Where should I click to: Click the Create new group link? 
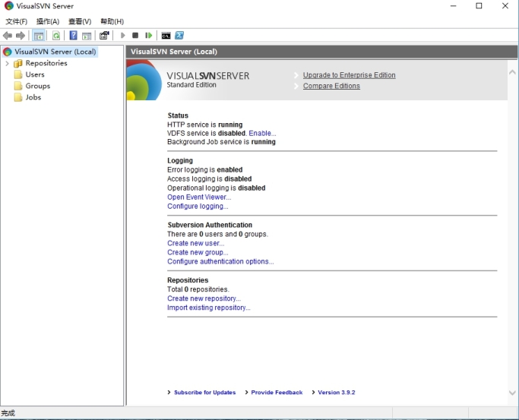coord(198,252)
